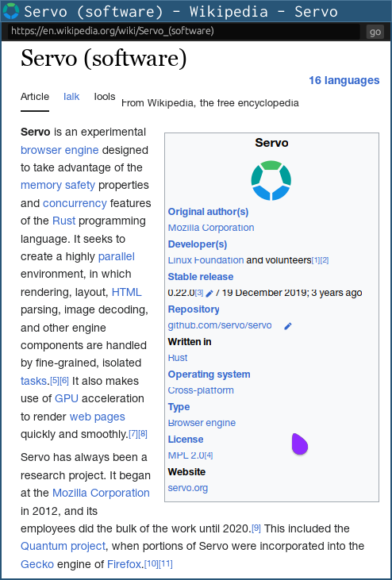Click the Servo logo in the title bar

(x=11, y=11)
